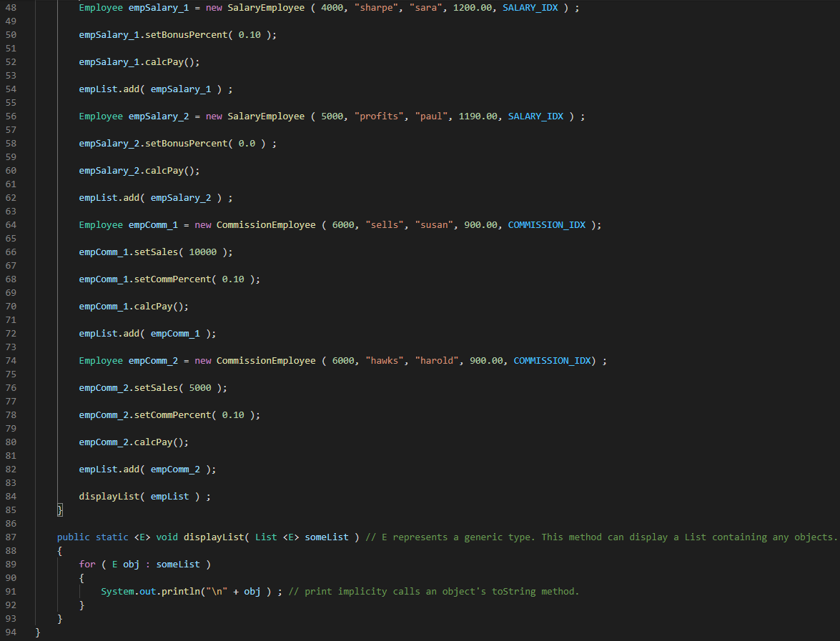Viewport: 840px width, 641px height.
Task: Click the final closing brace on line 94
Action: pyautogui.click(x=37, y=632)
